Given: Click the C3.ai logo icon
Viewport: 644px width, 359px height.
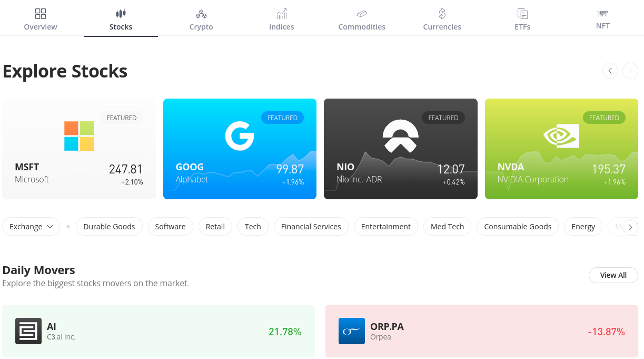Looking at the screenshot, I should pyautogui.click(x=28, y=331).
